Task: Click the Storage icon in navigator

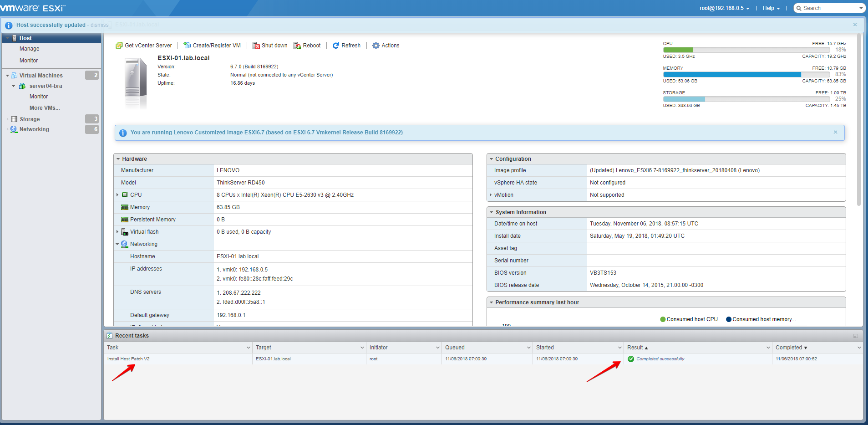Action: (x=14, y=119)
